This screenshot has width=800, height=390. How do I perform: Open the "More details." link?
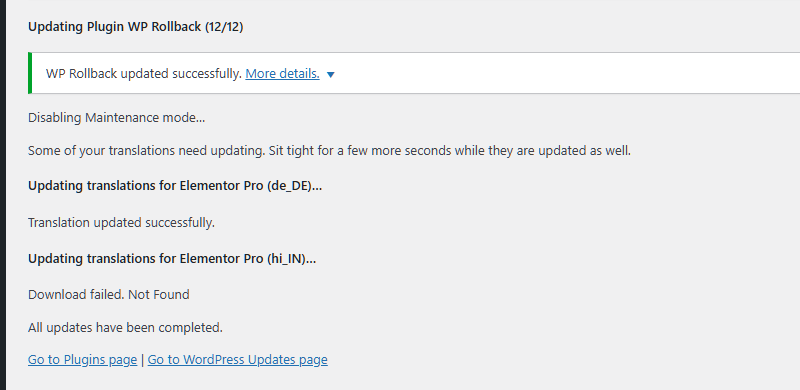click(x=282, y=74)
